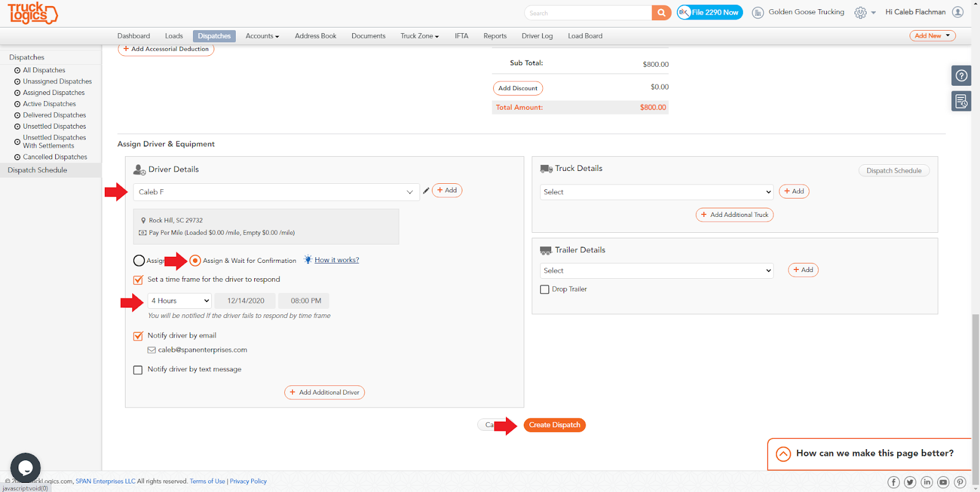This screenshot has width=980, height=492.
Task: Visit the LinkedIn page icon
Action: (x=927, y=482)
